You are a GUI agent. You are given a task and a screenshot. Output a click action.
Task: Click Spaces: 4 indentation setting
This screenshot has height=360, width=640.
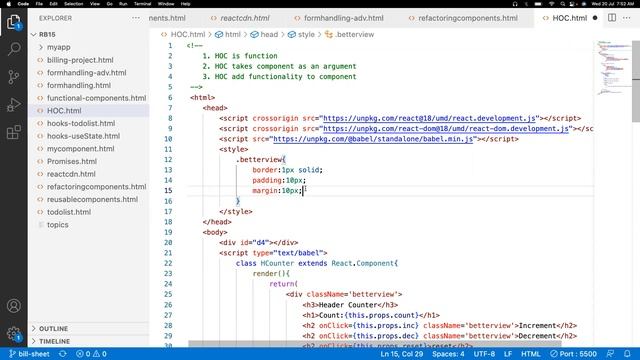[x=448, y=354]
